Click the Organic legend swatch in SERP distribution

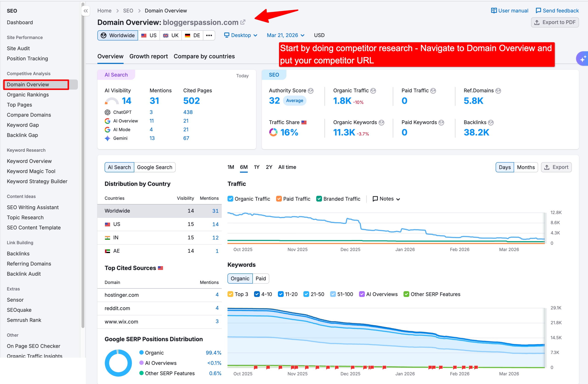[141, 353]
